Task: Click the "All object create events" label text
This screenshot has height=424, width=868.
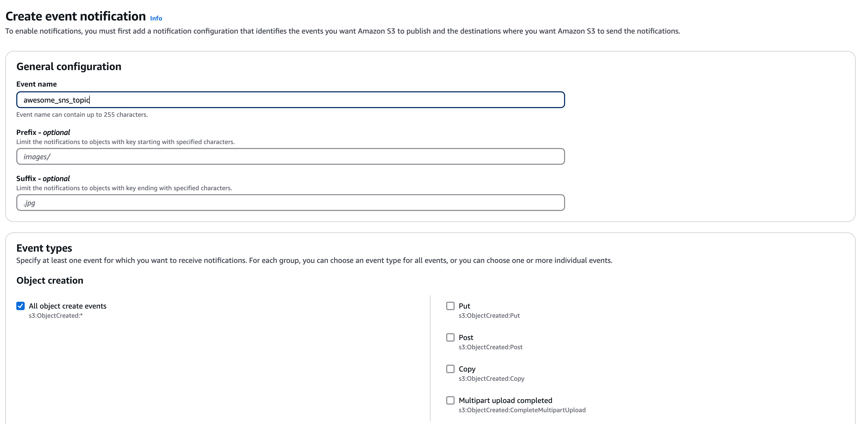Action: coord(67,306)
